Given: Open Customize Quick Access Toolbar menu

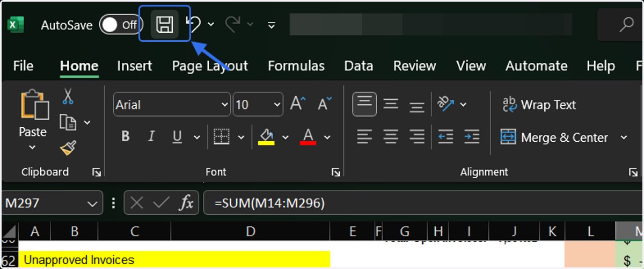Looking at the screenshot, I should [272, 25].
